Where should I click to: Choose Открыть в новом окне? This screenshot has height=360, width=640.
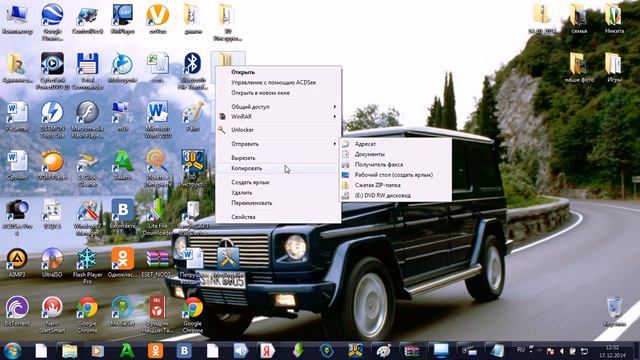pyautogui.click(x=278, y=93)
